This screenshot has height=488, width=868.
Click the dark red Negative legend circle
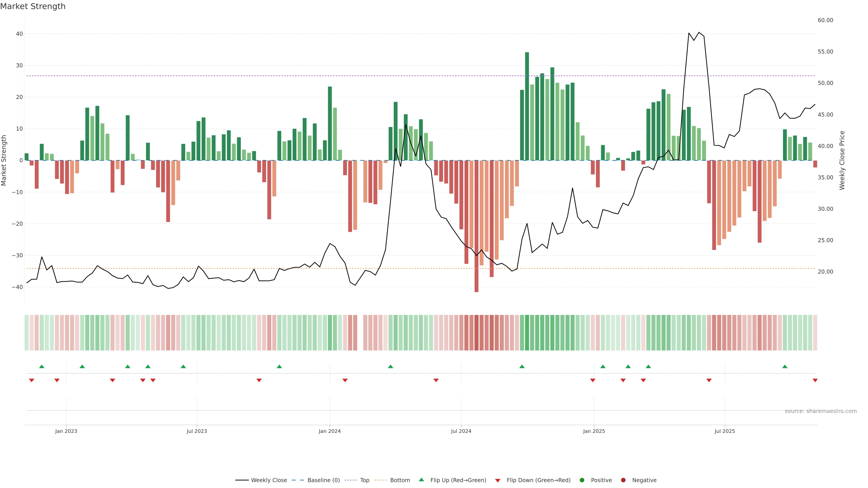click(623, 480)
